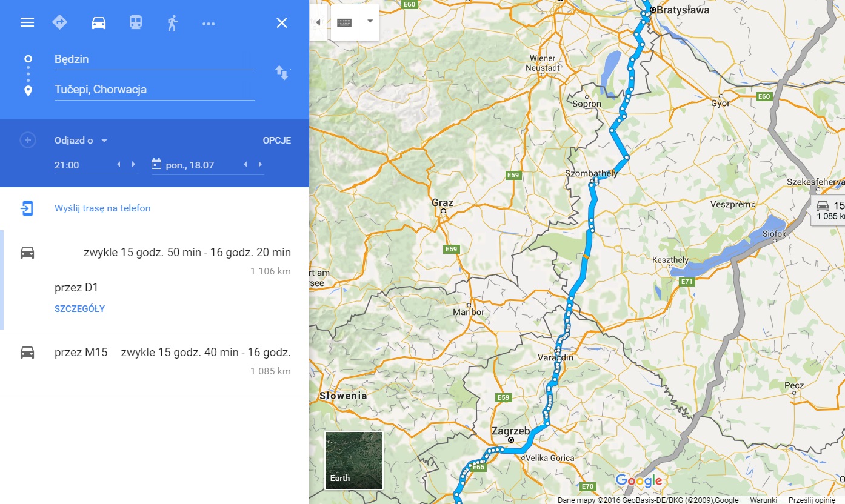Expand the input tools dropdown arrow
Viewport: 845px width, 504px height.
(x=370, y=21)
